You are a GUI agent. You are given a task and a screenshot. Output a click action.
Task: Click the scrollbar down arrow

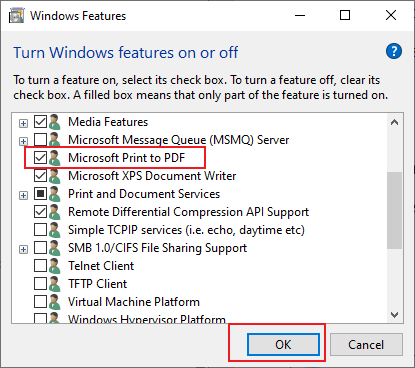click(x=395, y=315)
